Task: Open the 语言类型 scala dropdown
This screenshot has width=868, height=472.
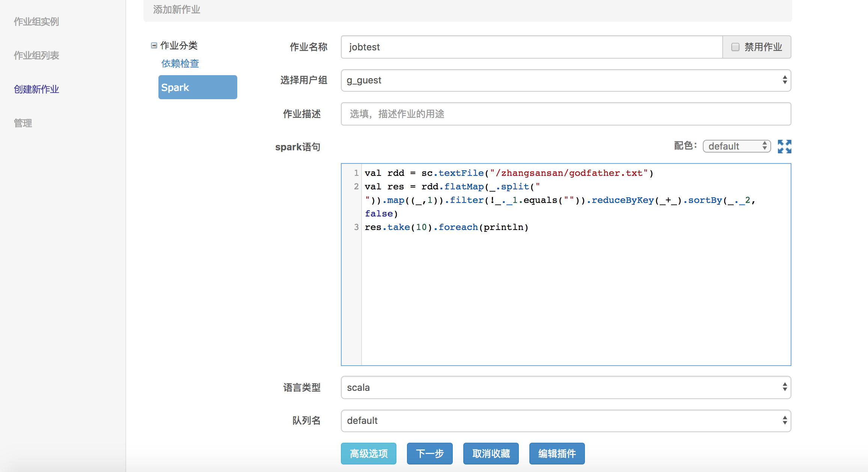Action: (565, 387)
